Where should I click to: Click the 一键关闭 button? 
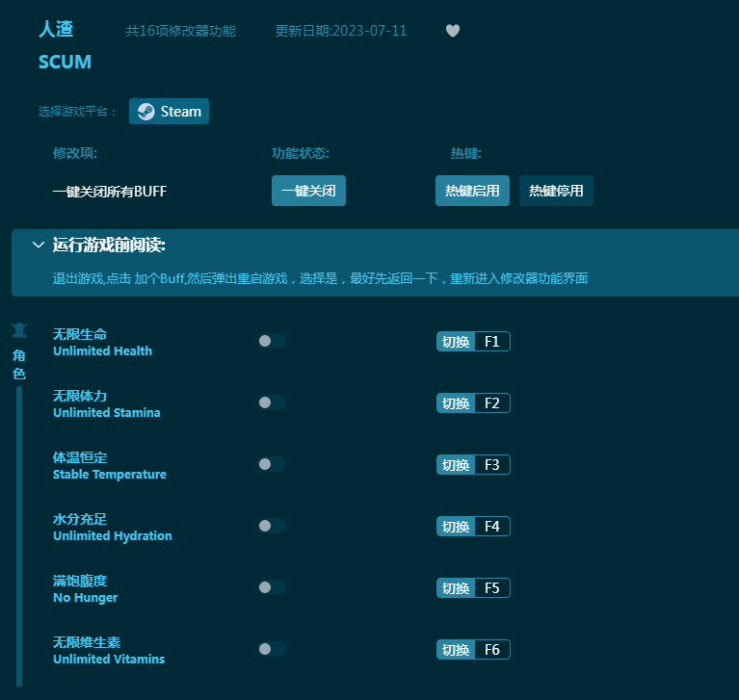point(308,191)
